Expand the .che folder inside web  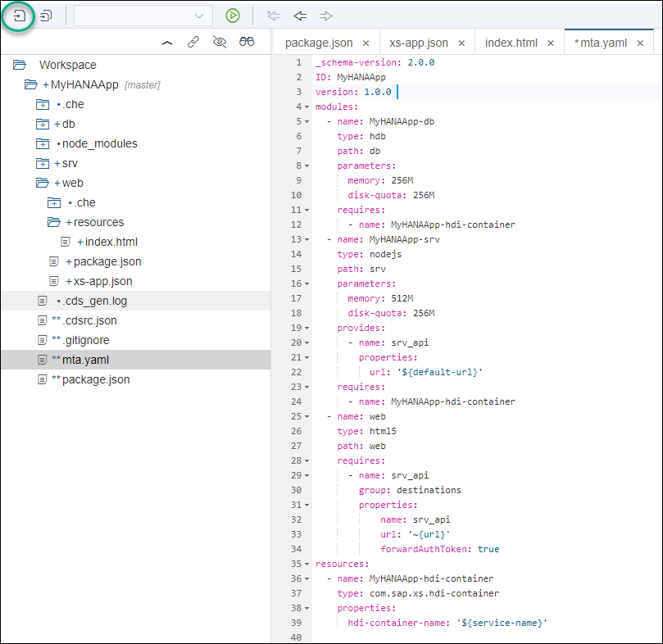pos(54,202)
